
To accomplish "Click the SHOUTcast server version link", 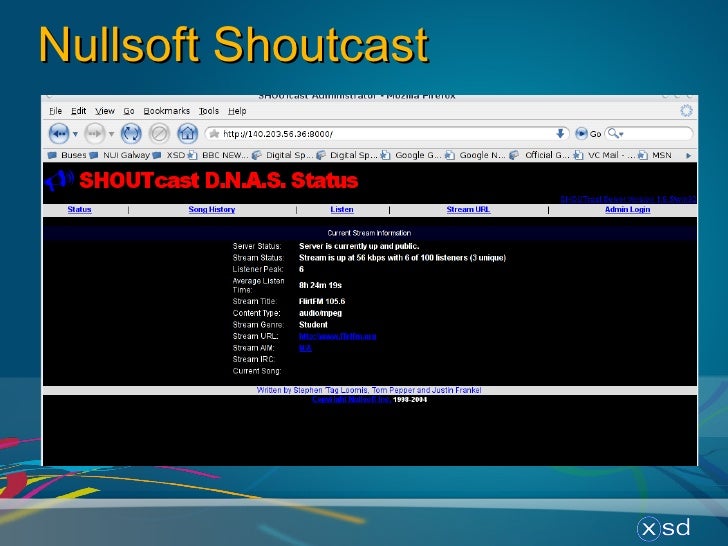I will [628, 199].
